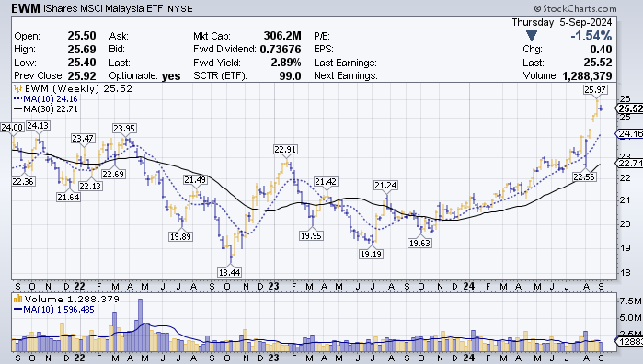Click the 21.64 trough price label
Image resolution: width=643 pixels, height=364 pixels.
coord(68,197)
